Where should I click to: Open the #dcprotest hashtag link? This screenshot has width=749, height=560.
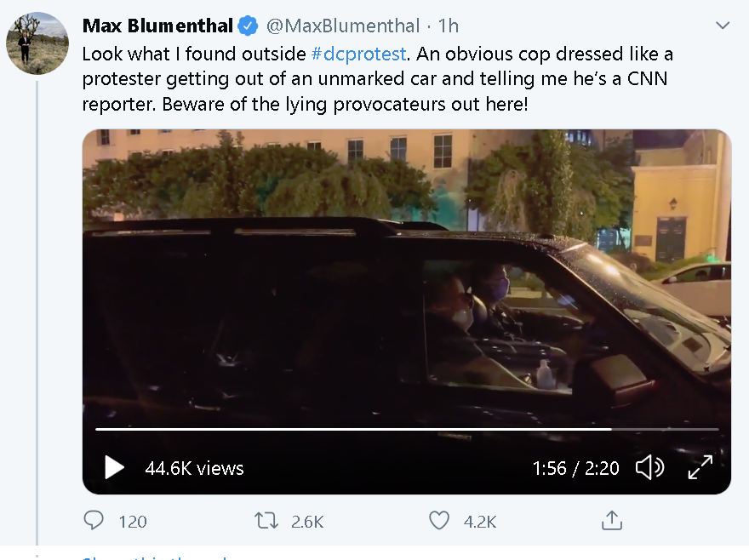coord(358,54)
